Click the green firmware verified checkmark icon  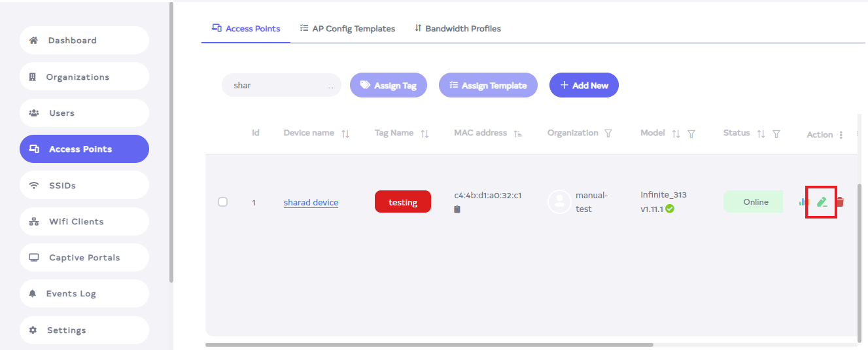tap(670, 209)
